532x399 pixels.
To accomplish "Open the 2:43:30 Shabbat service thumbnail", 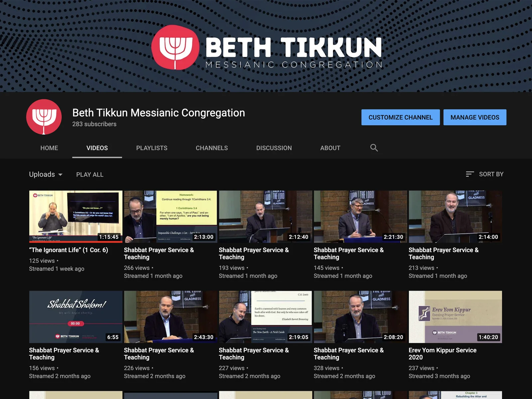I will tap(171, 317).
